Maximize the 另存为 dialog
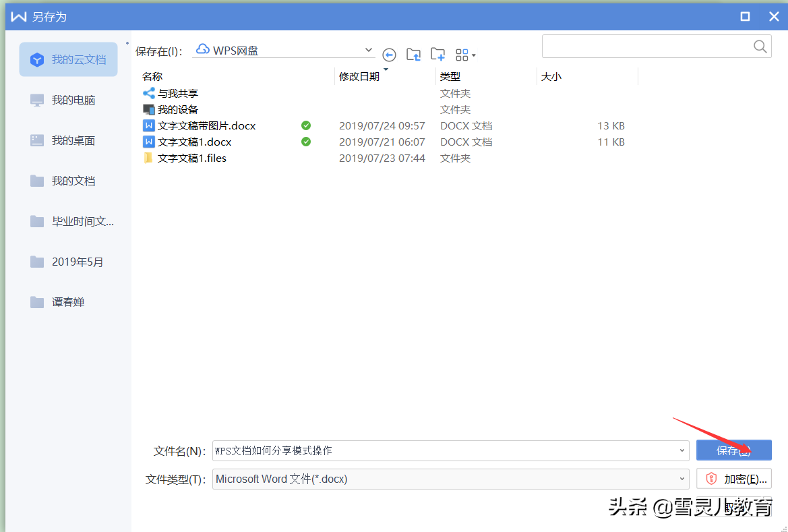788x532 pixels. pos(746,17)
